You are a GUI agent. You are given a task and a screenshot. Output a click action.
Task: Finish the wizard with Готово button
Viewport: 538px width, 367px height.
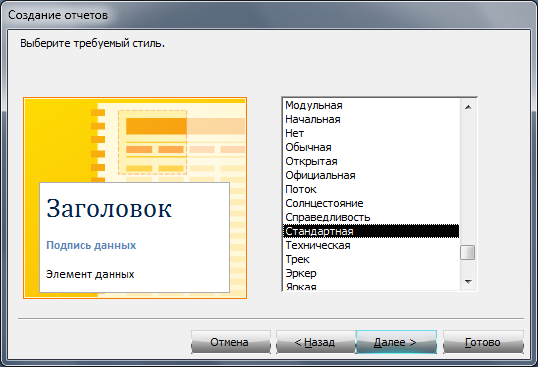click(x=483, y=342)
